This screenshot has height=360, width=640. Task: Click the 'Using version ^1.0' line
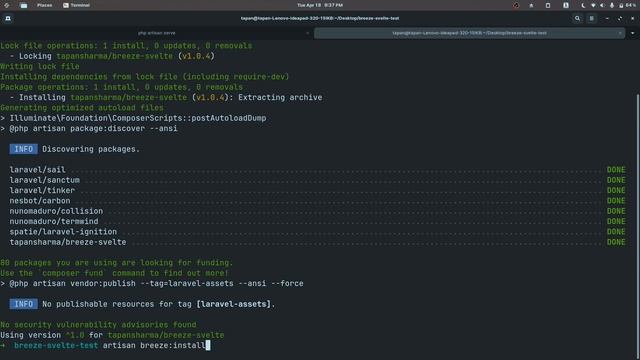[x=112, y=335]
